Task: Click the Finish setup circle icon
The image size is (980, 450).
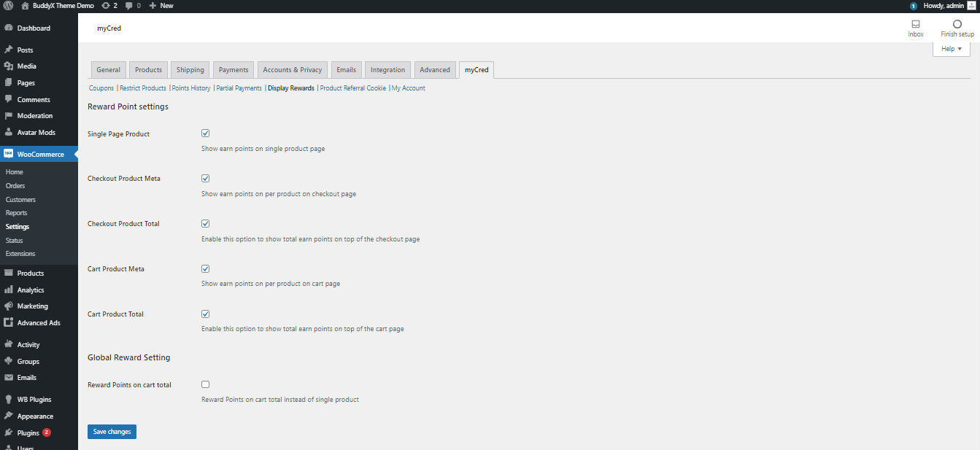Action: (957, 24)
